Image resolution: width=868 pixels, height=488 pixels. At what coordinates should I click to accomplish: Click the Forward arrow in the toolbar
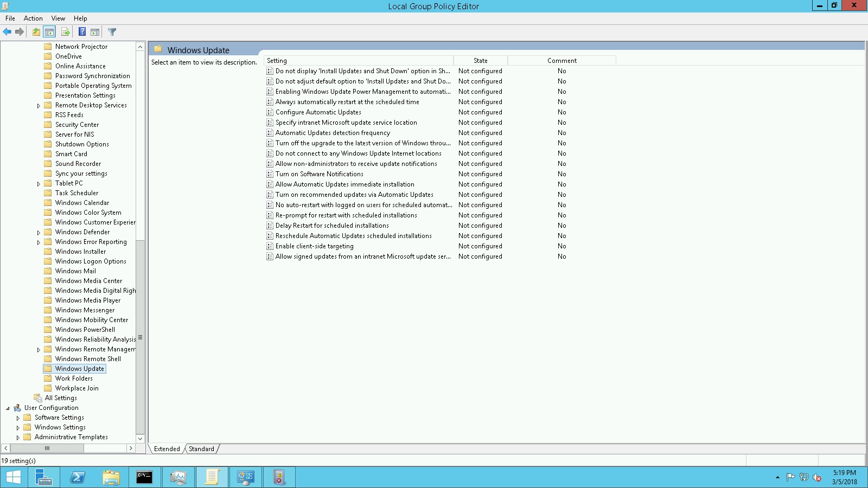(x=20, y=32)
